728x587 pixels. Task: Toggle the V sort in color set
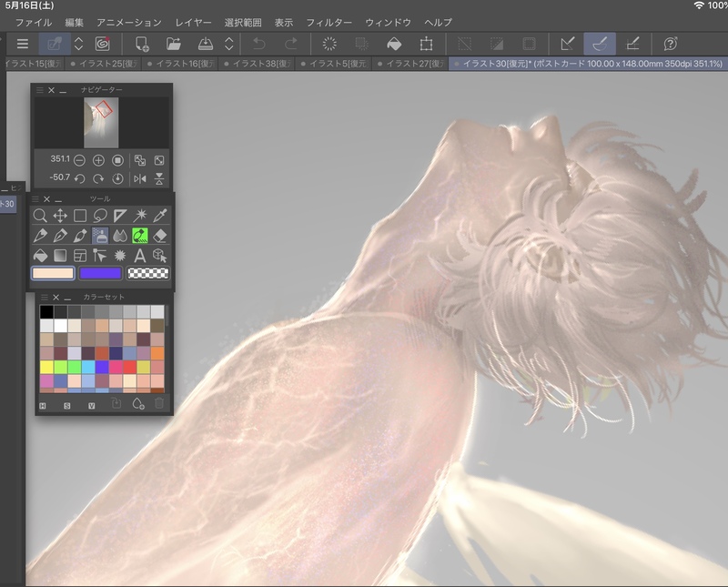tap(92, 406)
